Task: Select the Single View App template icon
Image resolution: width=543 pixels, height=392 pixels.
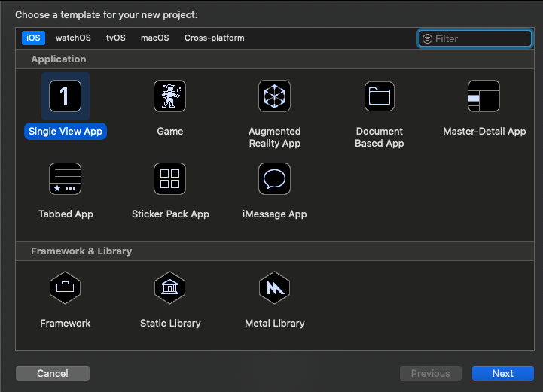Action: click(65, 96)
